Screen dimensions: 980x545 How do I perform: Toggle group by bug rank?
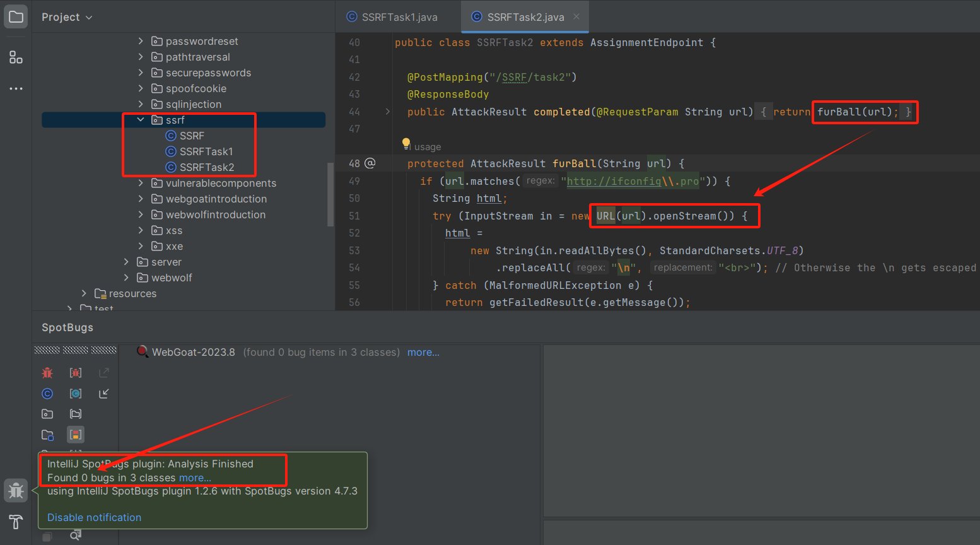76,435
